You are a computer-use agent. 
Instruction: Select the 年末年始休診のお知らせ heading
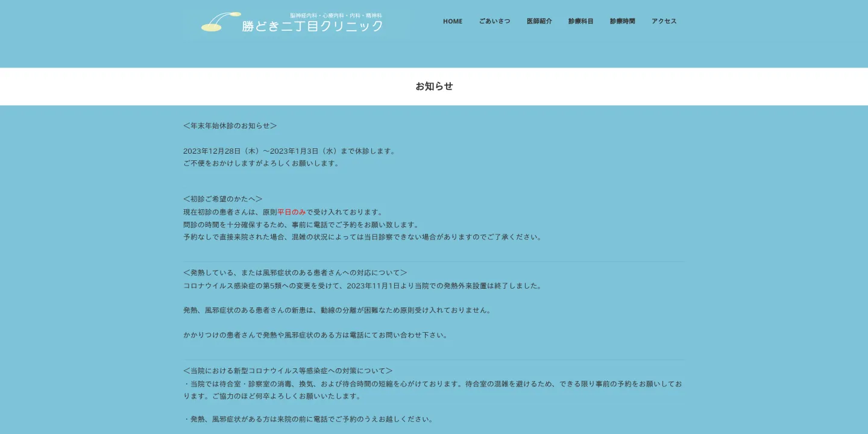[x=230, y=125]
